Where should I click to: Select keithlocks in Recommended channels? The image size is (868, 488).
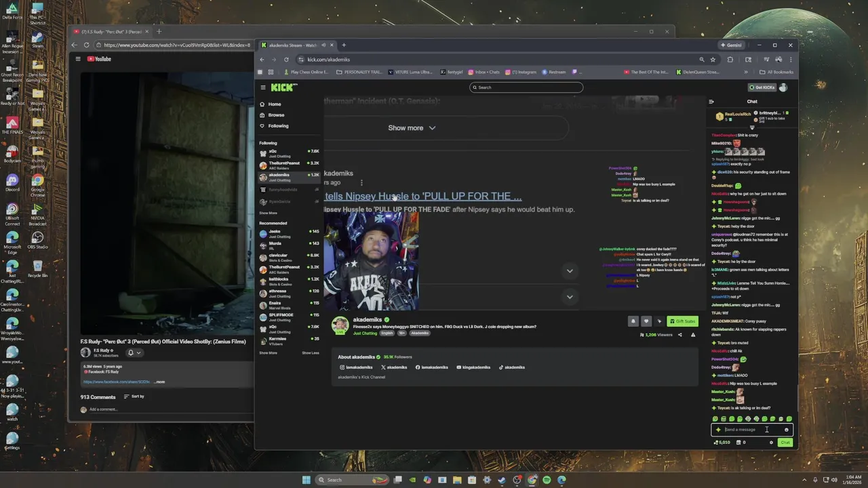[x=289, y=281]
